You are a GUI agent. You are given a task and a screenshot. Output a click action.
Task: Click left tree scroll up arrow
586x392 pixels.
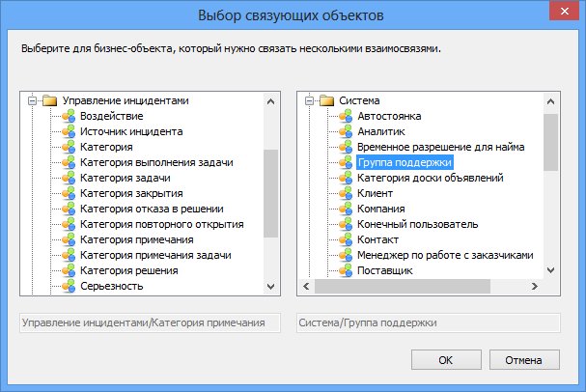(x=271, y=101)
